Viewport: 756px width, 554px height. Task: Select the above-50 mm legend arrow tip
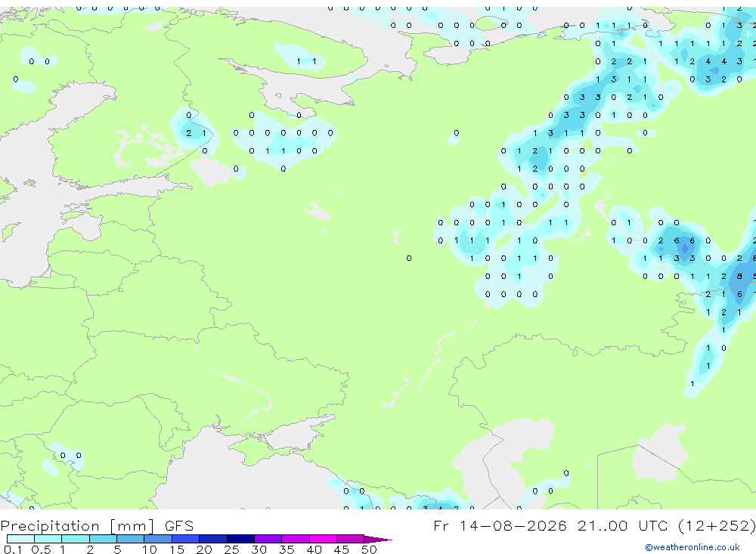coord(378,540)
